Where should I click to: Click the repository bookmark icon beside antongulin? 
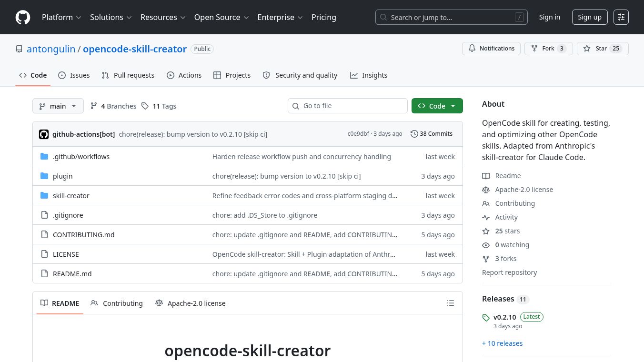[19, 49]
